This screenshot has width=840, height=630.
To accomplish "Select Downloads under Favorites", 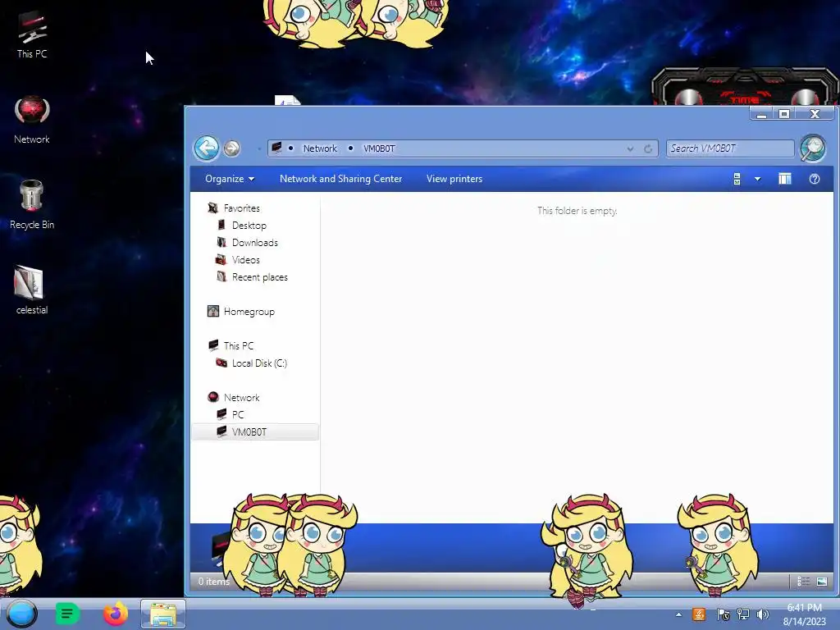I will point(255,243).
